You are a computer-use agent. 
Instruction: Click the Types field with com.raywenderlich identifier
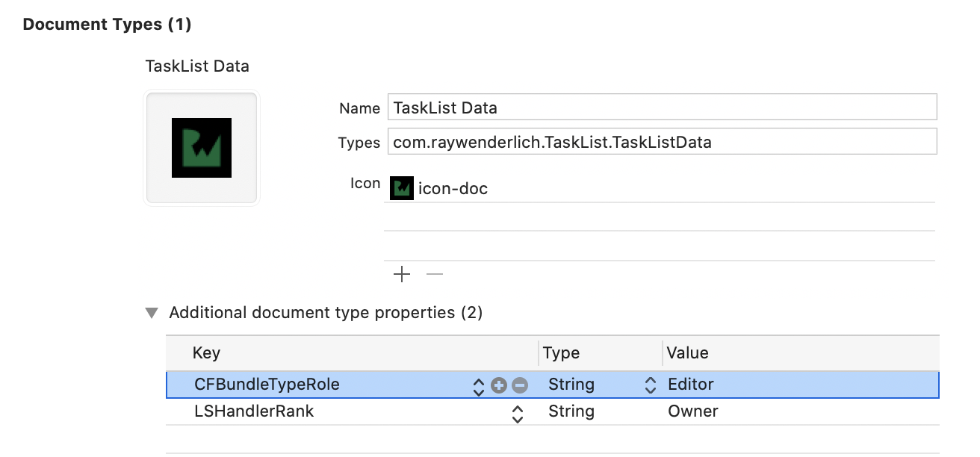pos(661,142)
